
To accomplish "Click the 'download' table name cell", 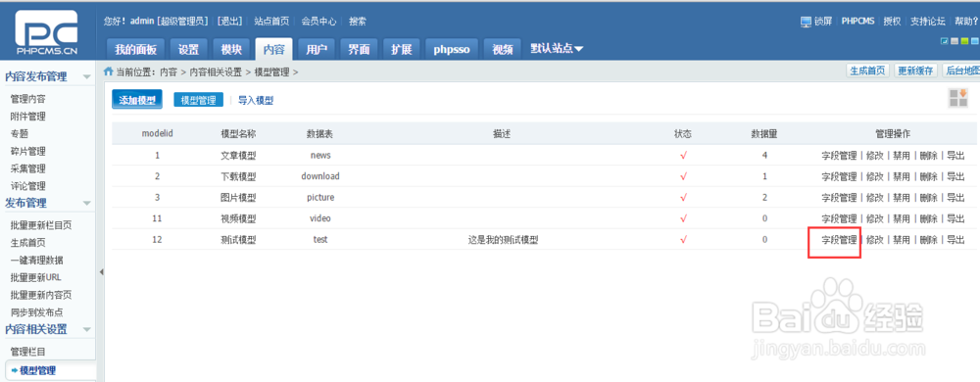I will pyautogui.click(x=320, y=176).
